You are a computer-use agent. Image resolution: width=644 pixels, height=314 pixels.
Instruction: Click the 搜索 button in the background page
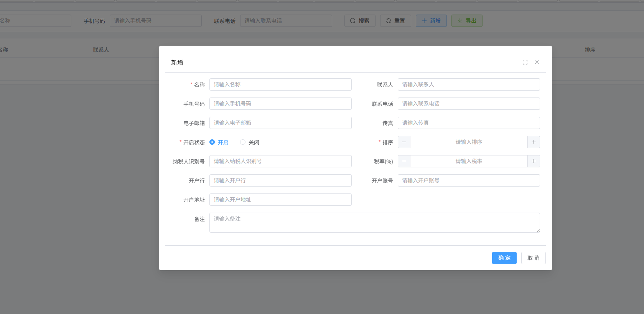coord(360,21)
